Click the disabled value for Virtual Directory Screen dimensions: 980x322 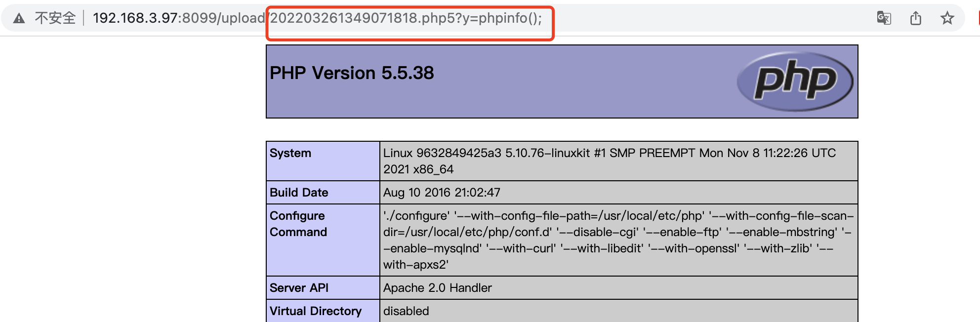coord(406,311)
